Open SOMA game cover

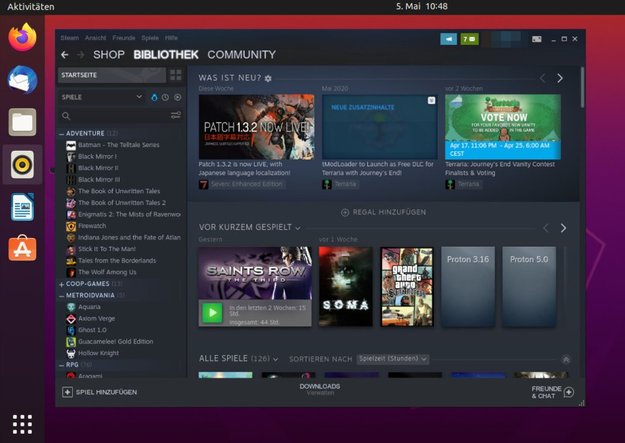click(x=346, y=286)
